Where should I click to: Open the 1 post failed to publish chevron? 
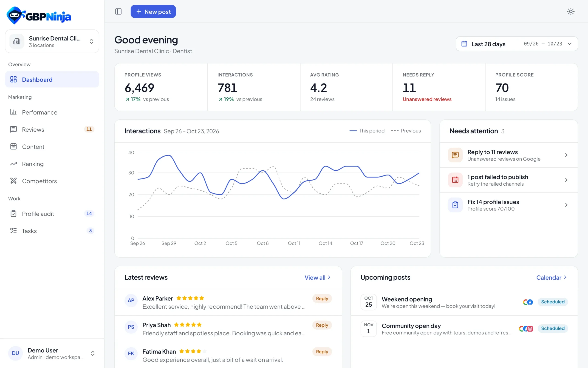[566, 180]
